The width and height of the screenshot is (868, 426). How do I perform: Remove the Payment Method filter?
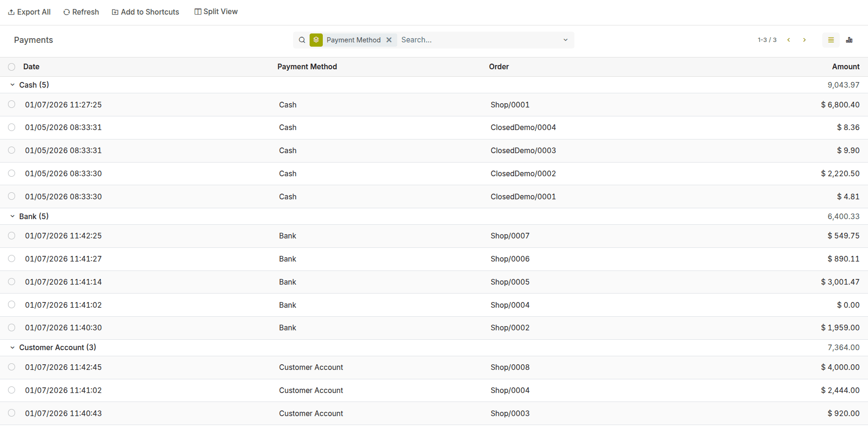389,40
